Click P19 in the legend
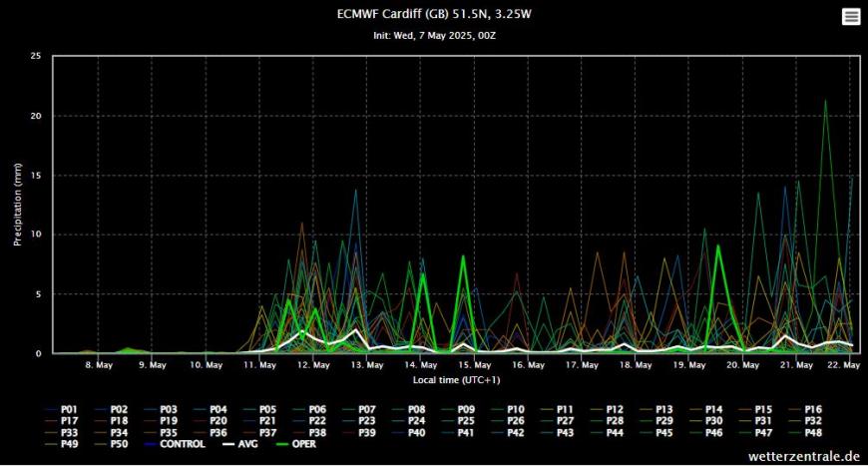The height and width of the screenshot is (466, 868). (x=161, y=421)
